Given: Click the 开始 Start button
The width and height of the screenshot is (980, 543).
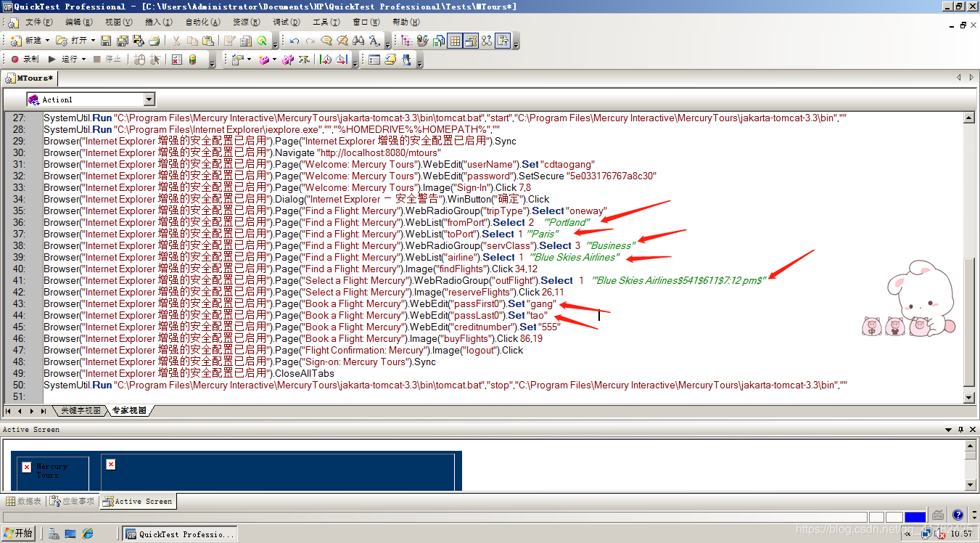Looking at the screenshot, I should (x=18, y=534).
